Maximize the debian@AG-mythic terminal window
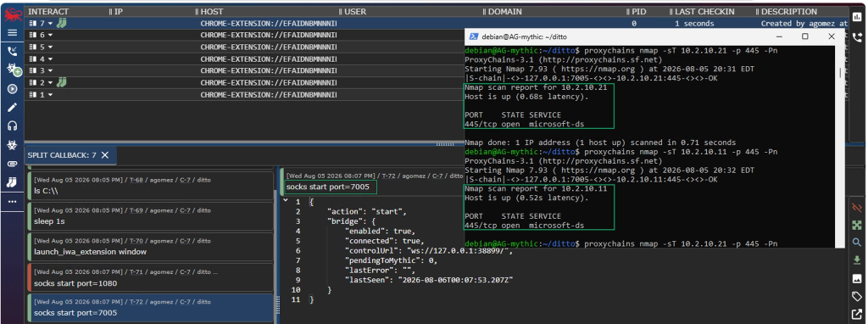868x324 pixels. (x=805, y=36)
